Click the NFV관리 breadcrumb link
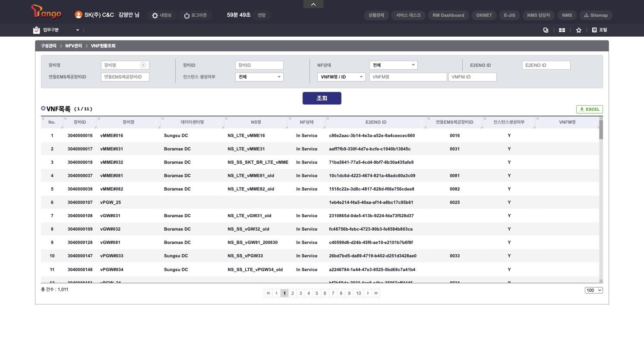 pos(73,46)
